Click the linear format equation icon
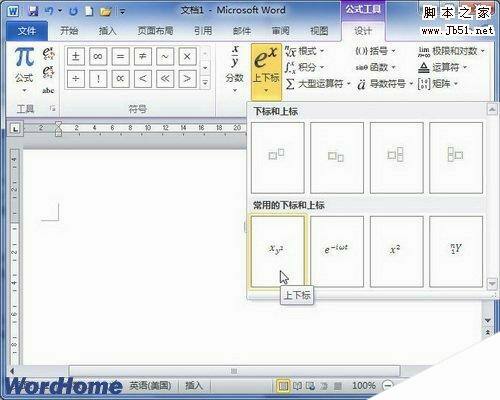Viewport: 500px width, 400px height. point(48,72)
